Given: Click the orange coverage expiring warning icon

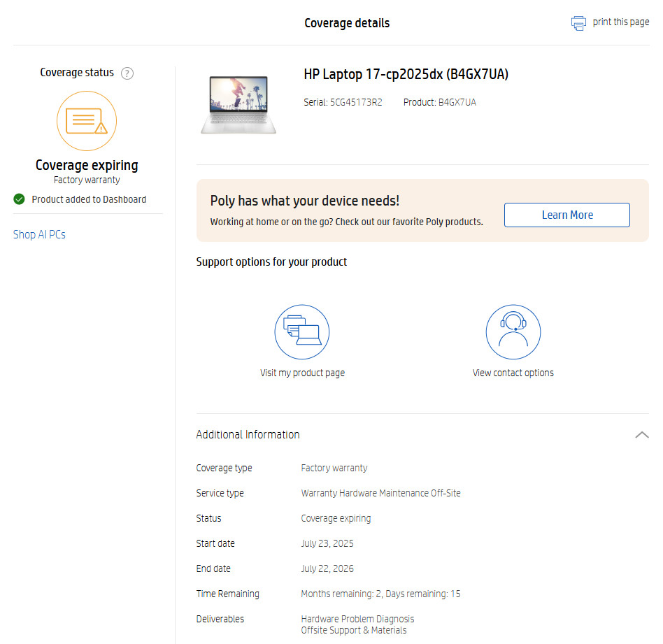Looking at the screenshot, I should [87, 121].
